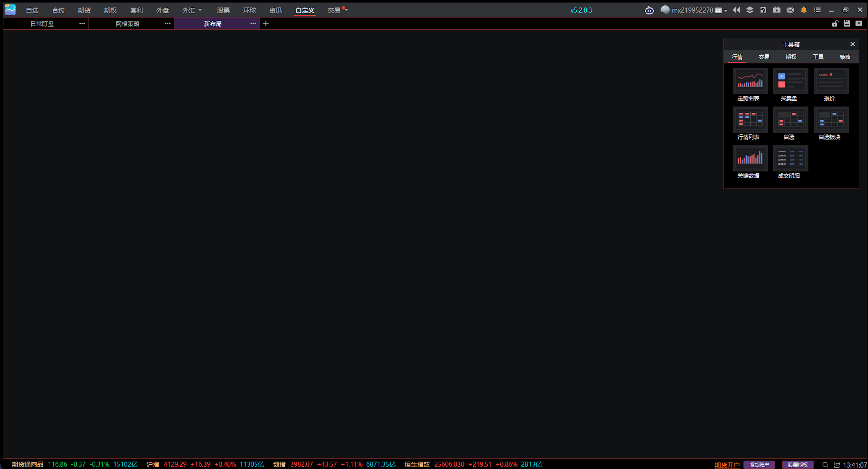Expand the 外汇 menu dropdown arrow
Viewport: 868px width, 469px height.
200,10
